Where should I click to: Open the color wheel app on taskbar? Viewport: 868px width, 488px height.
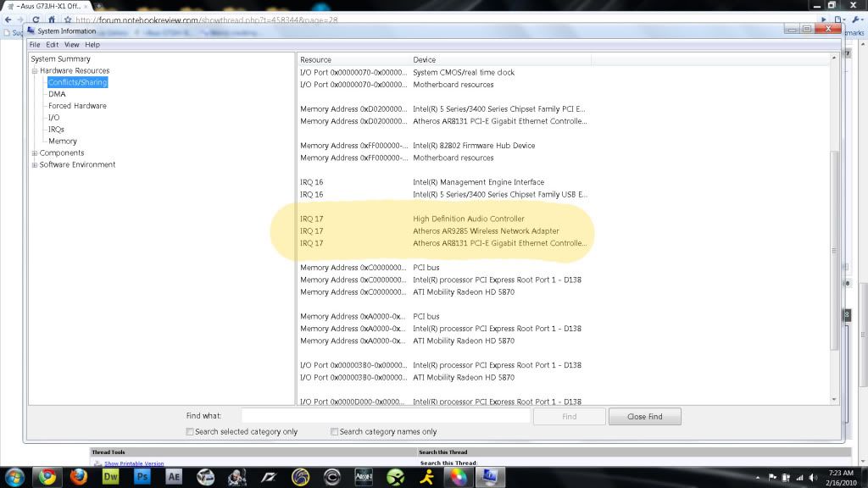click(459, 477)
